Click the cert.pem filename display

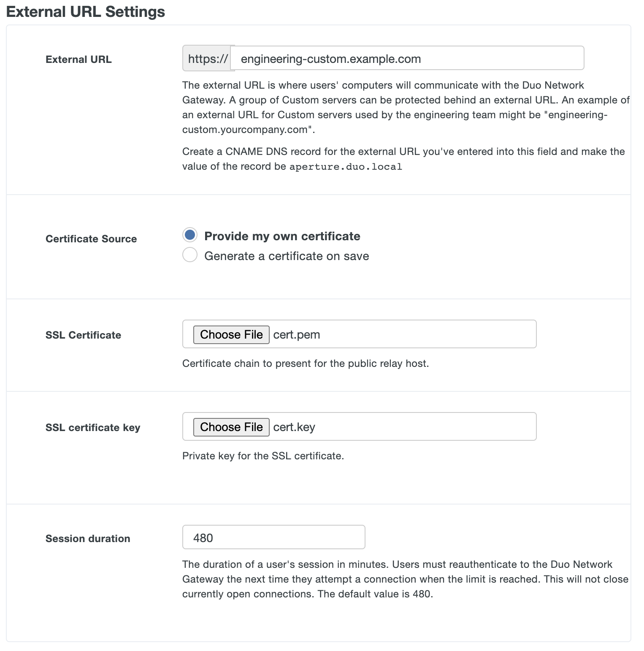[x=297, y=334]
